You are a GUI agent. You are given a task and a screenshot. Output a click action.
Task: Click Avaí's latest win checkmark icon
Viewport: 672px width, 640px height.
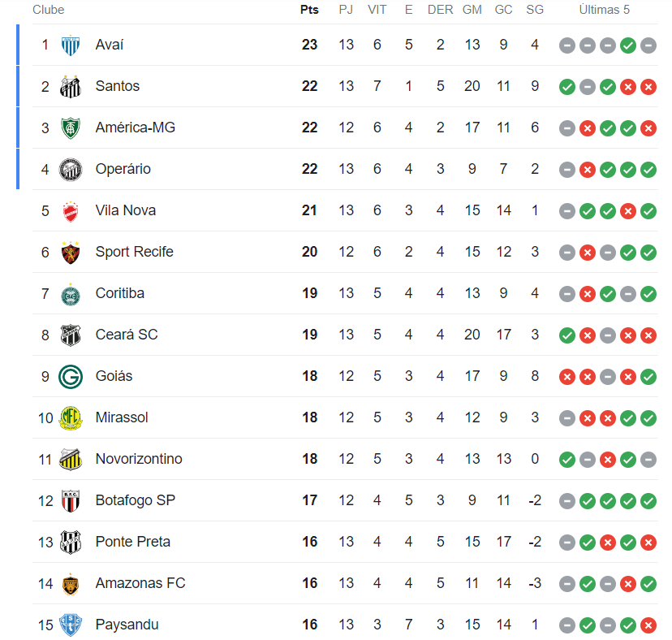627,45
